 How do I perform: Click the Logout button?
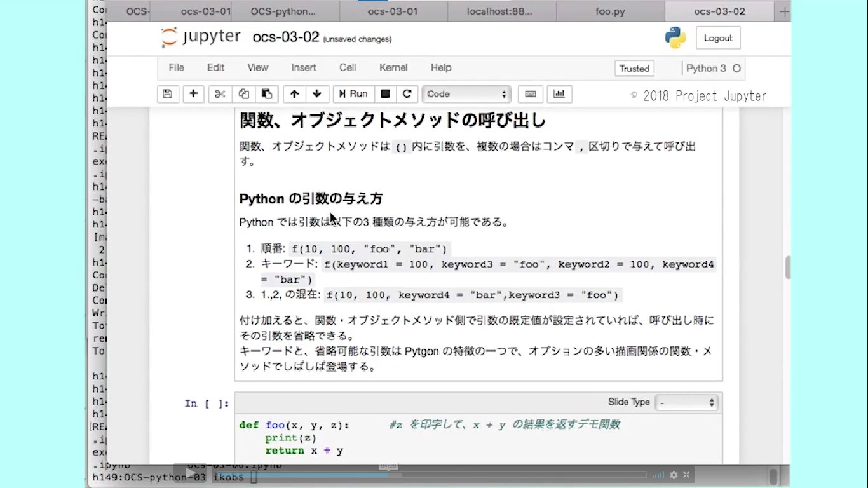tap(718, 37)
